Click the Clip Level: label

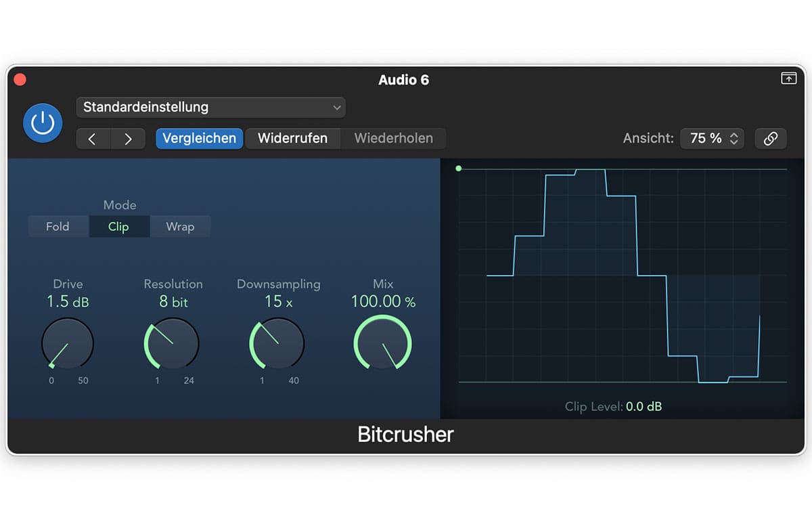[594, 407]
